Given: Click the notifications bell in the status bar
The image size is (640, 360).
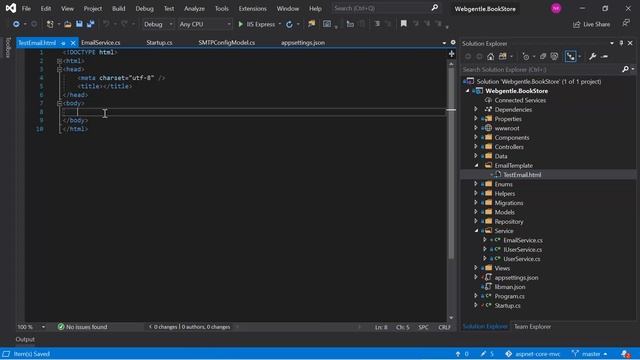Looking at the screenshot, I should [x=625, y=354].
